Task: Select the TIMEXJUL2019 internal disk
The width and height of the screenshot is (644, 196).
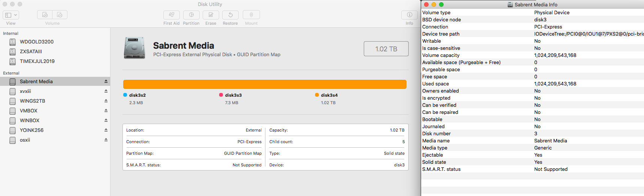Action: point(55,61)
